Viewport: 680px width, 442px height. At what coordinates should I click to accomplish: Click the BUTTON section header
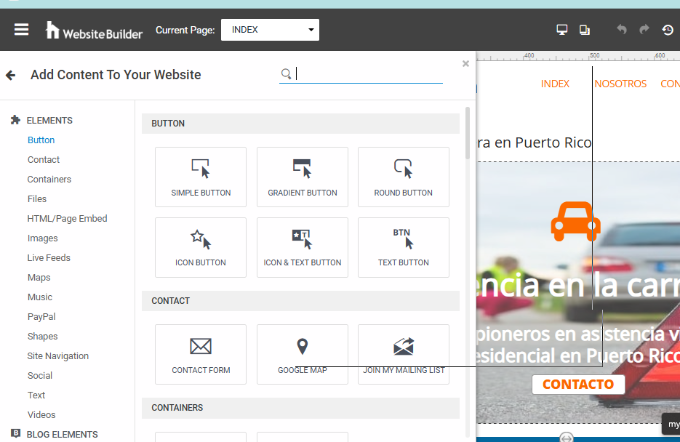(x=301, y=124)
